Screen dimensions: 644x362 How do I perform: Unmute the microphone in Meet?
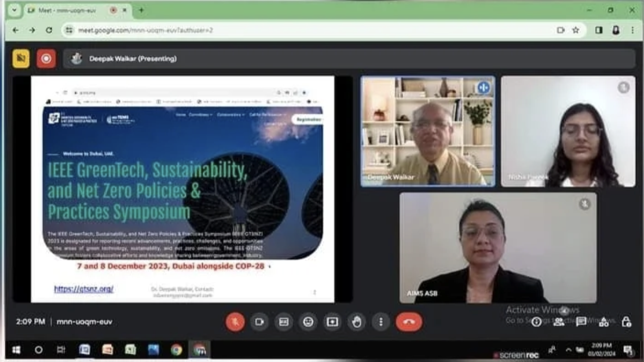coord(235,322)
